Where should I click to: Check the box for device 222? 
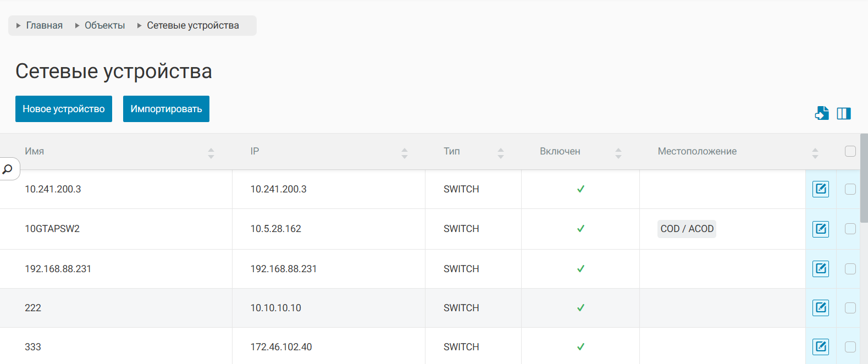(850, 308)
